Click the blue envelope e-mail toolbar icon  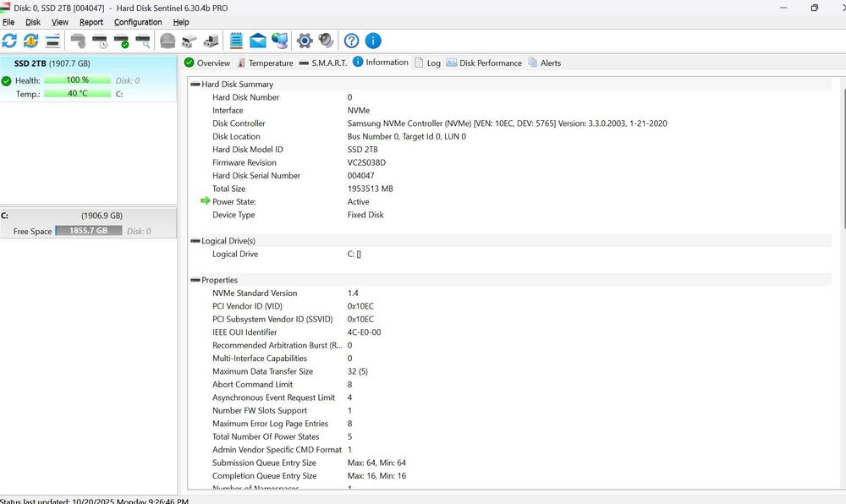[258, 41]
